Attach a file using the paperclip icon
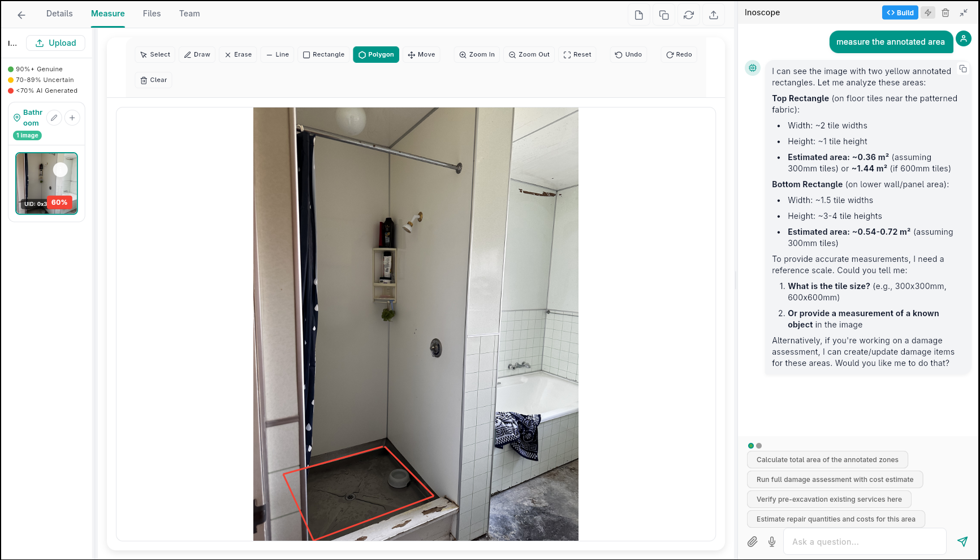 [x=752, y=541]
